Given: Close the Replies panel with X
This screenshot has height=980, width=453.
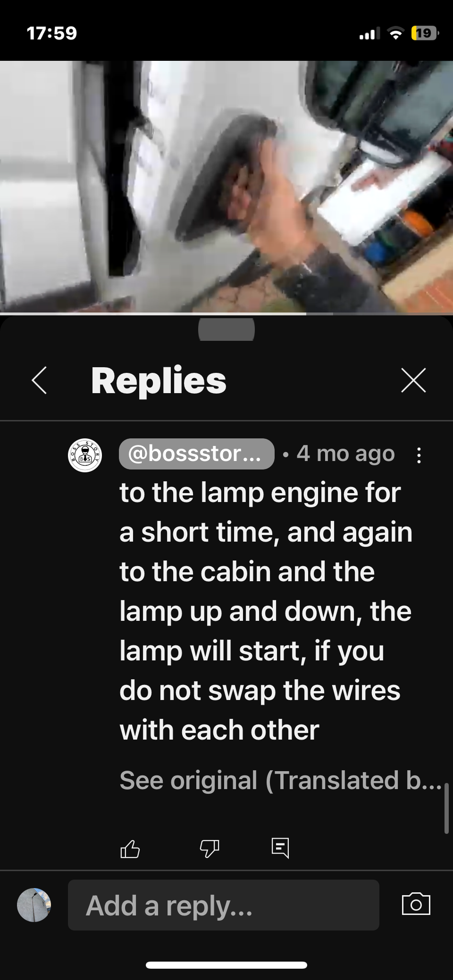Looking at the screenshot, I should (x=413, y=380).
